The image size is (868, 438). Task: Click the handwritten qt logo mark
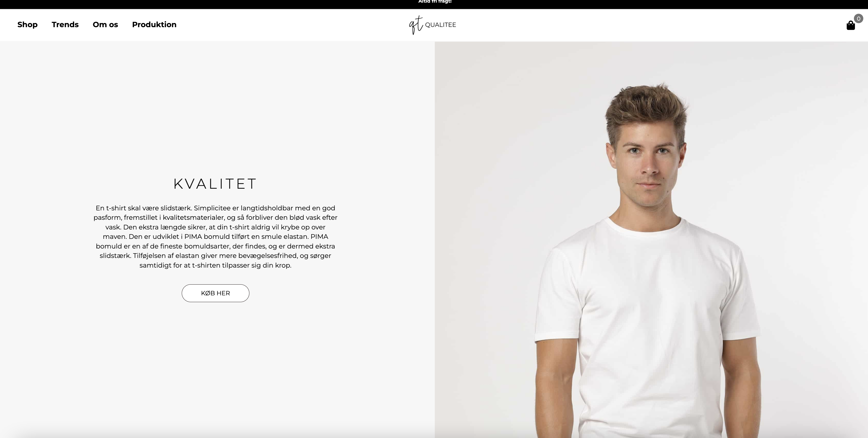(x=416, y=25)
